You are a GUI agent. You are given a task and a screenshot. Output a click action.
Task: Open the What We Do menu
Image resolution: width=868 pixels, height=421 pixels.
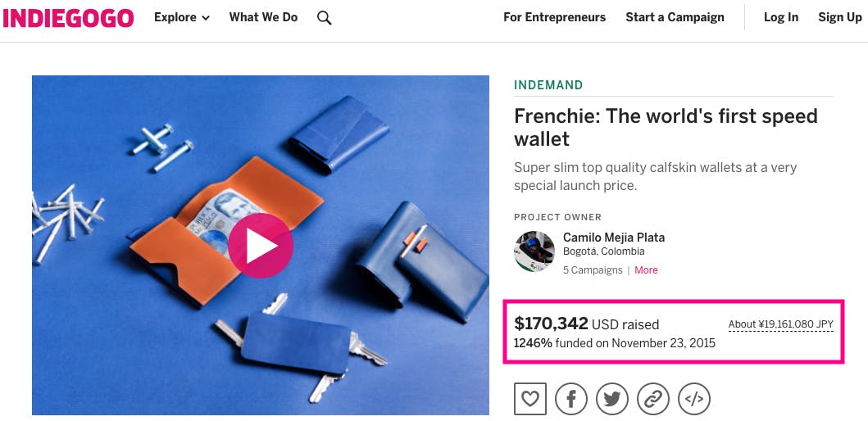pos(263,17)
